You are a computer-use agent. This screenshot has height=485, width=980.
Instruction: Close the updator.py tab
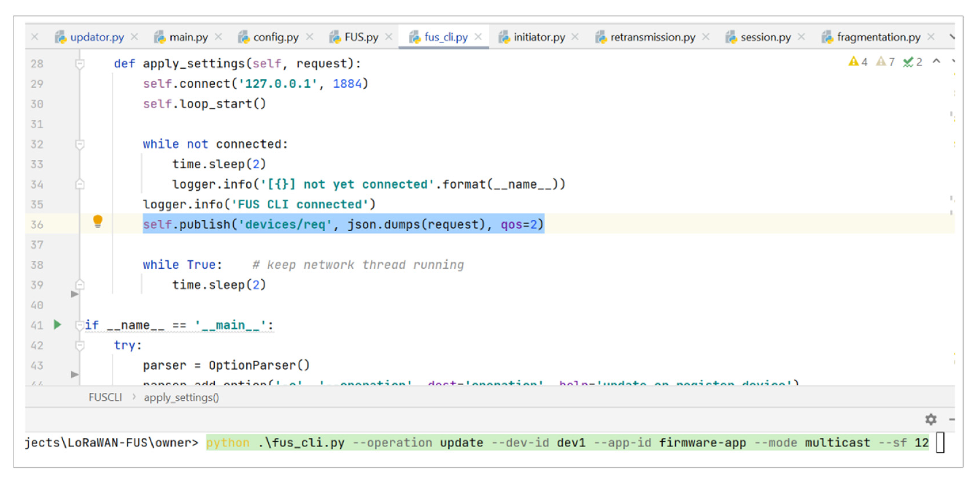[x=134, y=37]
